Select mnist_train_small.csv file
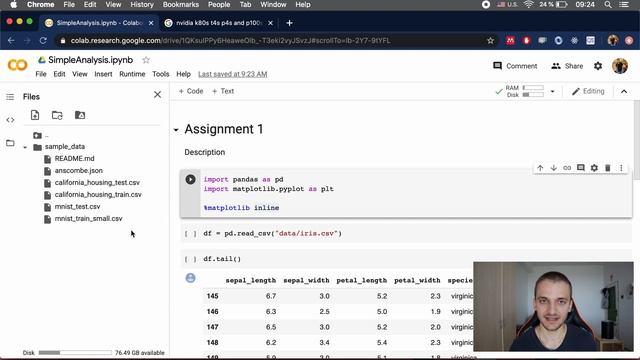 [88, 218]
